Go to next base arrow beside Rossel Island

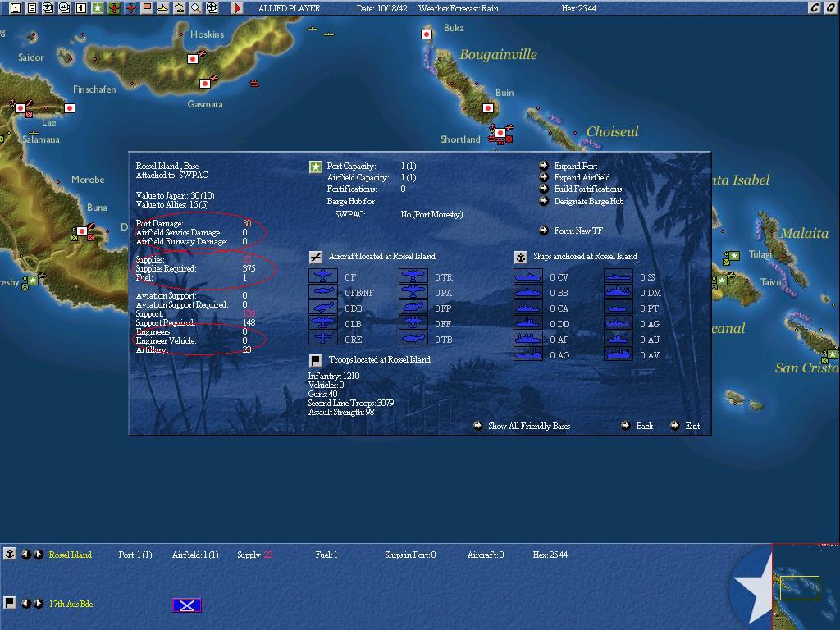click(x=38, y=555)
